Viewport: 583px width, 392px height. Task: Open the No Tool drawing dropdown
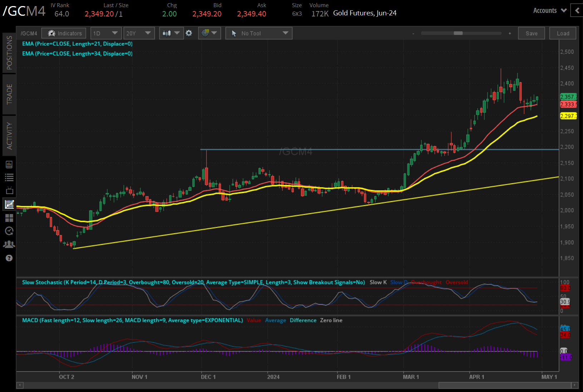click(258, 33)
